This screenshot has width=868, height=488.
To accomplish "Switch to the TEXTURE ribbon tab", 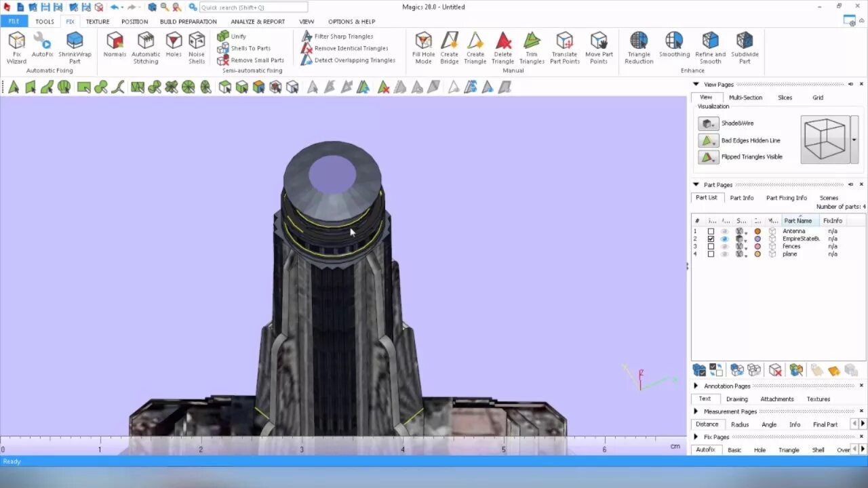I will [x=98, y=22].
